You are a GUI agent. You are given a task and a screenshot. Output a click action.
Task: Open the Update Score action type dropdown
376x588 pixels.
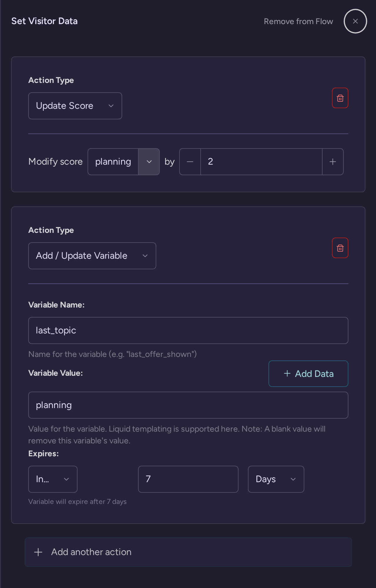click(x=75, y=106)
